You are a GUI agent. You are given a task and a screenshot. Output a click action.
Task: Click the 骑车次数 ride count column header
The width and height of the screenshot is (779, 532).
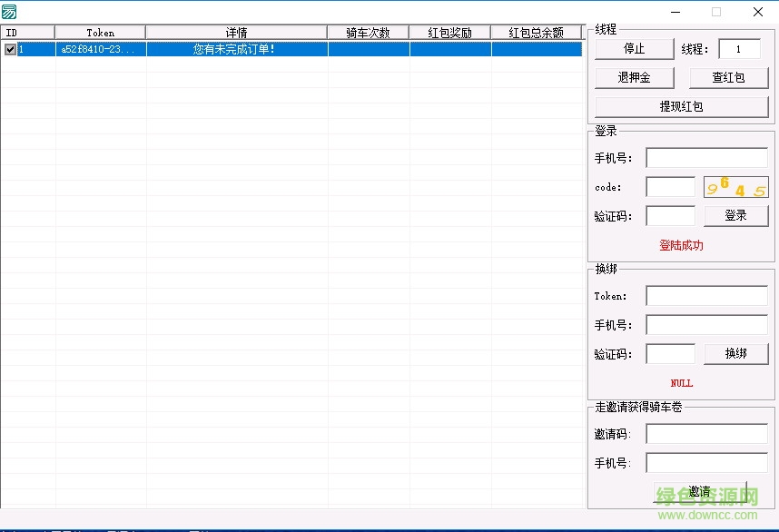368,33
